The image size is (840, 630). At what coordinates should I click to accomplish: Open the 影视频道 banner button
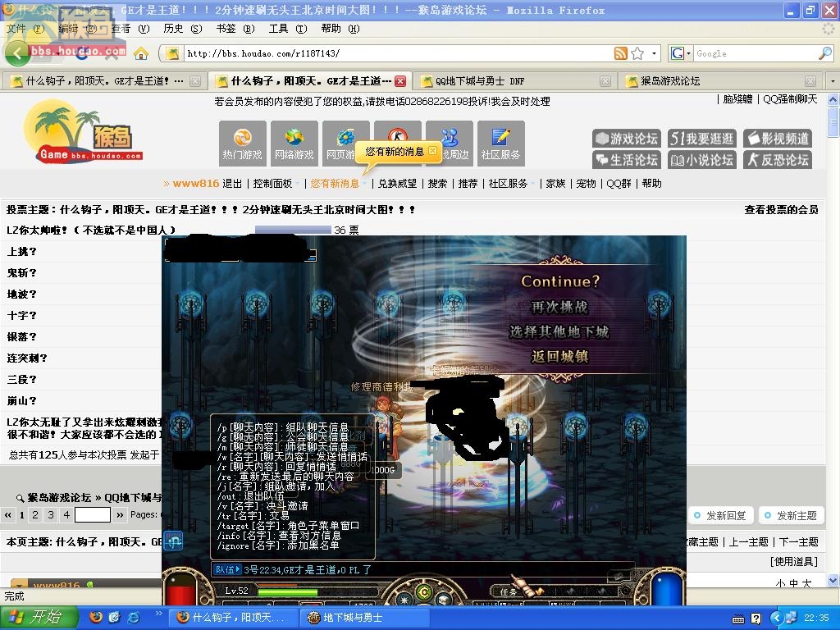pyautogui.click(x=778, y=139)
